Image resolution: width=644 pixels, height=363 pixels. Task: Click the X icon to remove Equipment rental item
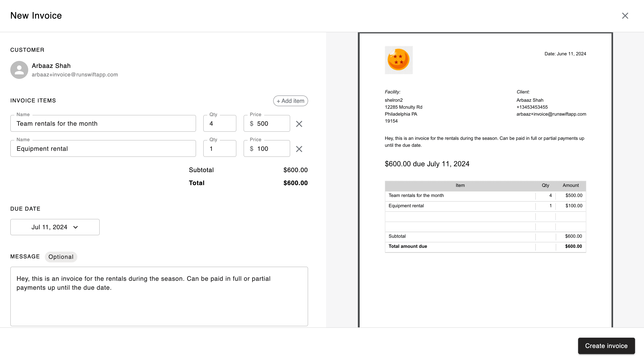[x=299, y=149]
